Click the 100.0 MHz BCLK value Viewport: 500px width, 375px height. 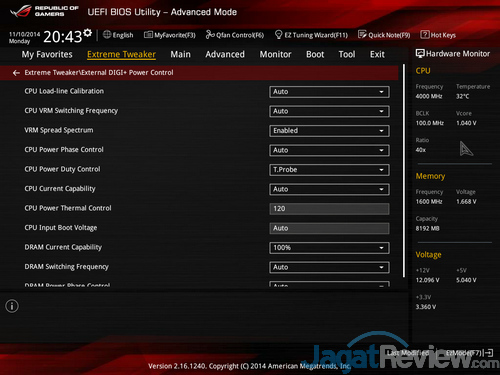point(430,123)
